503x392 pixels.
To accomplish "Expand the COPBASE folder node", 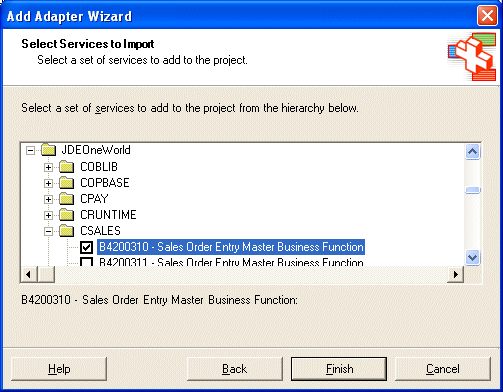I will pos(48,183).
